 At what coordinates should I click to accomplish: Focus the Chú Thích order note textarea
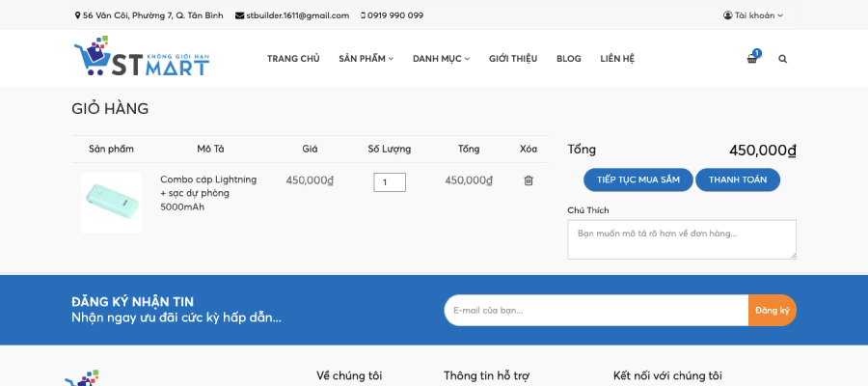[682, 239]
